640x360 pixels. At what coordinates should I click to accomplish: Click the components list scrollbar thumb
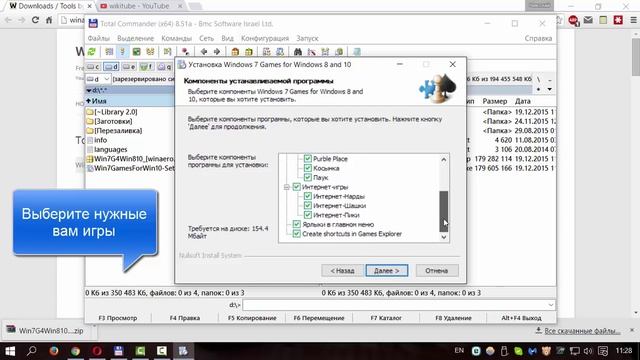pyautogui.click(x=444, y=211)
